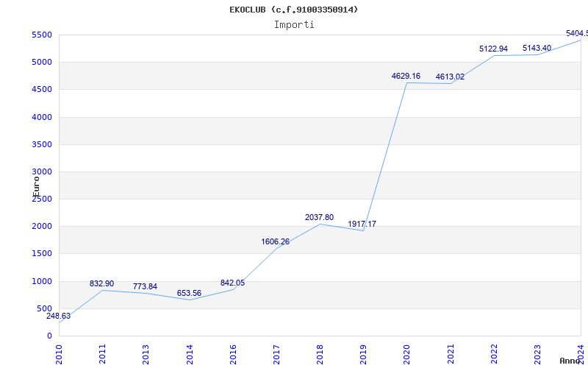The width and height of the screenshot is (588, 368).
Task: Click the x-axis year 2023
Action: click(x=537, y=354)
